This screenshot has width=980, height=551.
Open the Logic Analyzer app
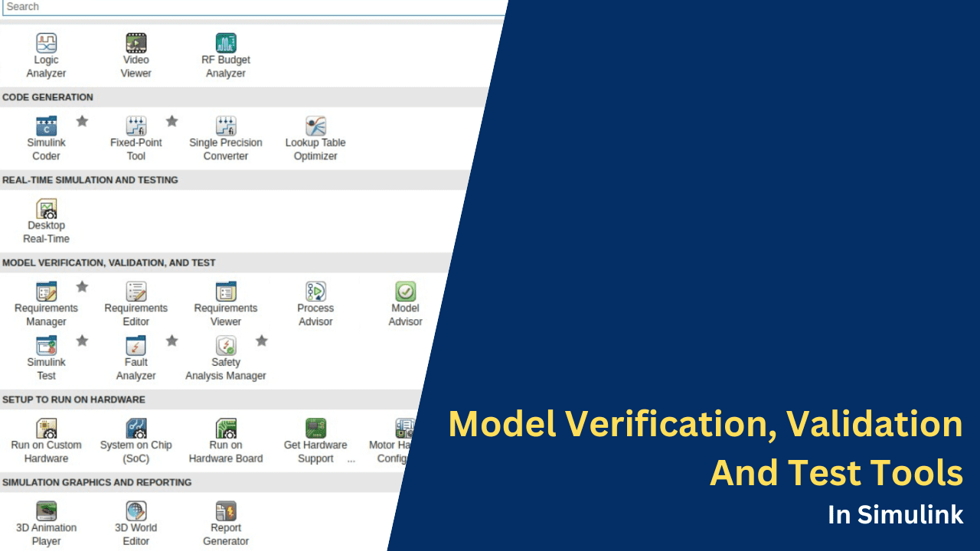coord(46,56)
